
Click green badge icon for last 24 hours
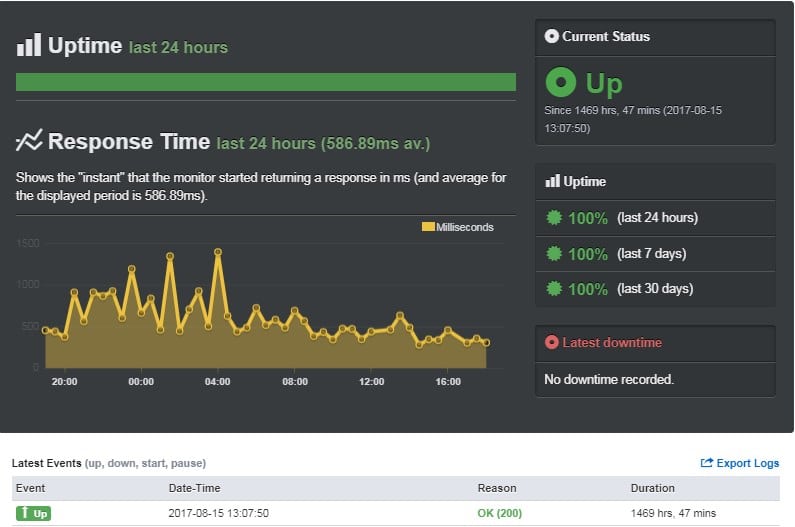[554, 218]
